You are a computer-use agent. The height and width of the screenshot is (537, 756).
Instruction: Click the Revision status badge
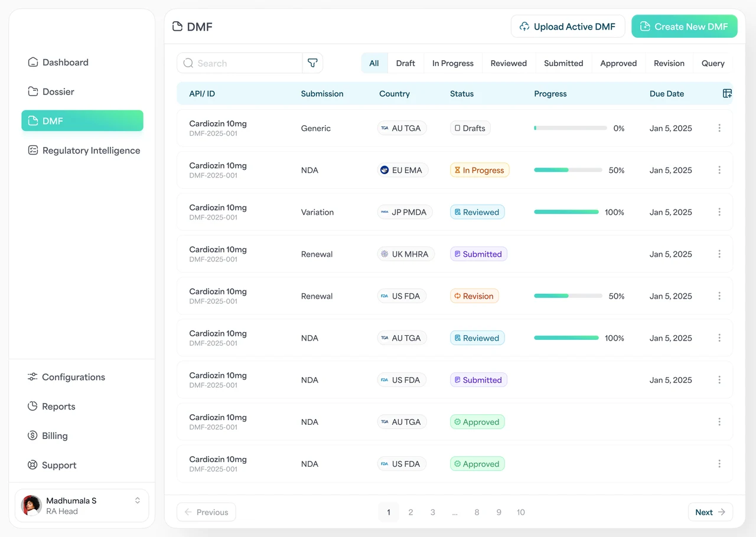pos(474,296)
